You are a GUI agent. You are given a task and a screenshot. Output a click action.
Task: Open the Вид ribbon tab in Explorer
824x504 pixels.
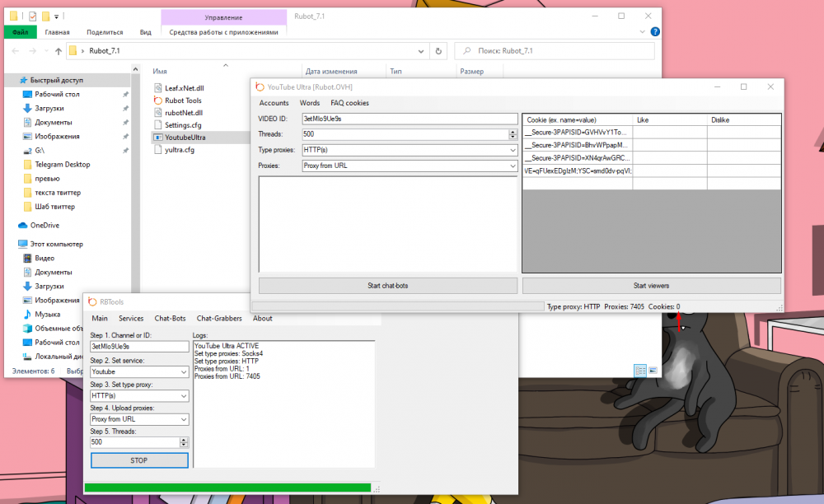145,32
